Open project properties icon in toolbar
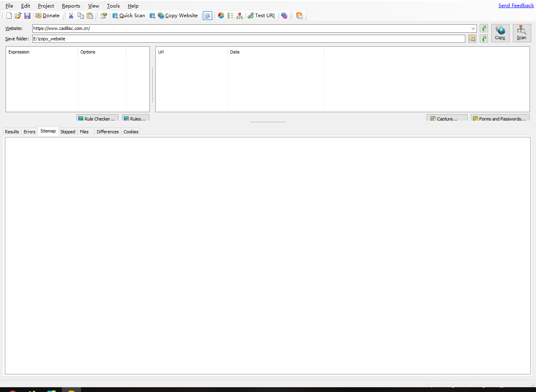This screenshot has width=536, height=392. pos(104,16)
